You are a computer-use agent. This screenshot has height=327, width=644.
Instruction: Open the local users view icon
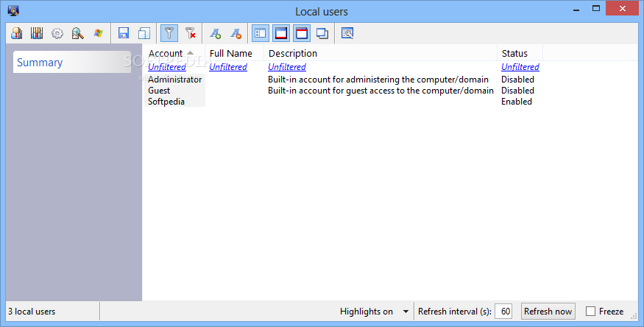point(17,33)
